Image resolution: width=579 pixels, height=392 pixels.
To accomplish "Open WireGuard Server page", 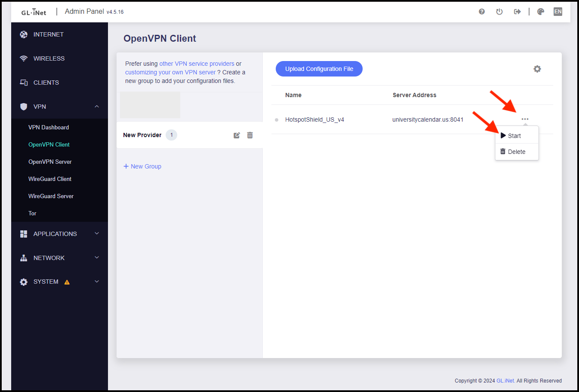I will pyautogui.click(x=51, y=196).
